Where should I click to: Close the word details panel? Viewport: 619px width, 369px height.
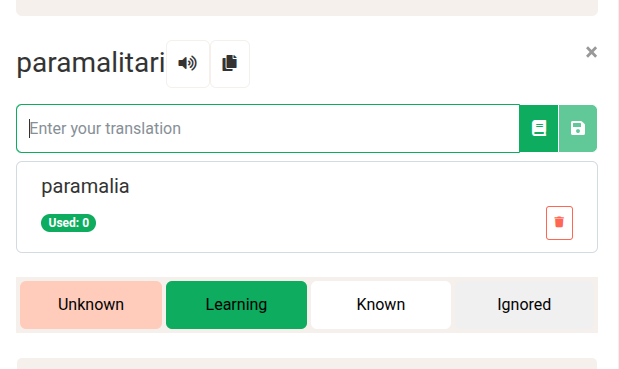(x=591, y=52)
